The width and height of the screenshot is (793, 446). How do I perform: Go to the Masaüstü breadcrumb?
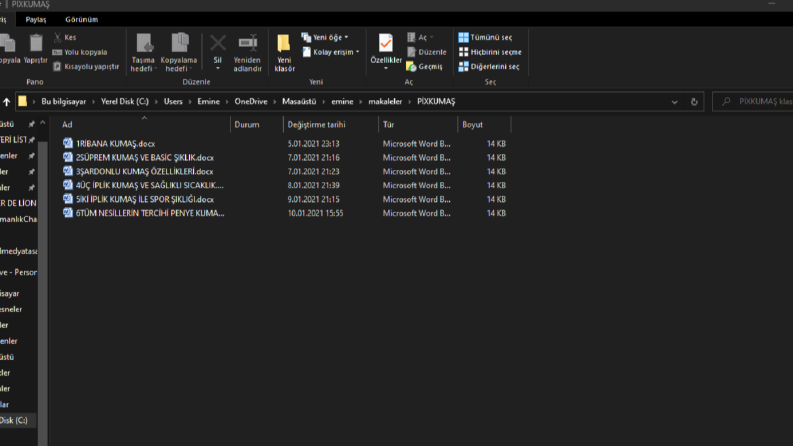[x=299, y=102]
